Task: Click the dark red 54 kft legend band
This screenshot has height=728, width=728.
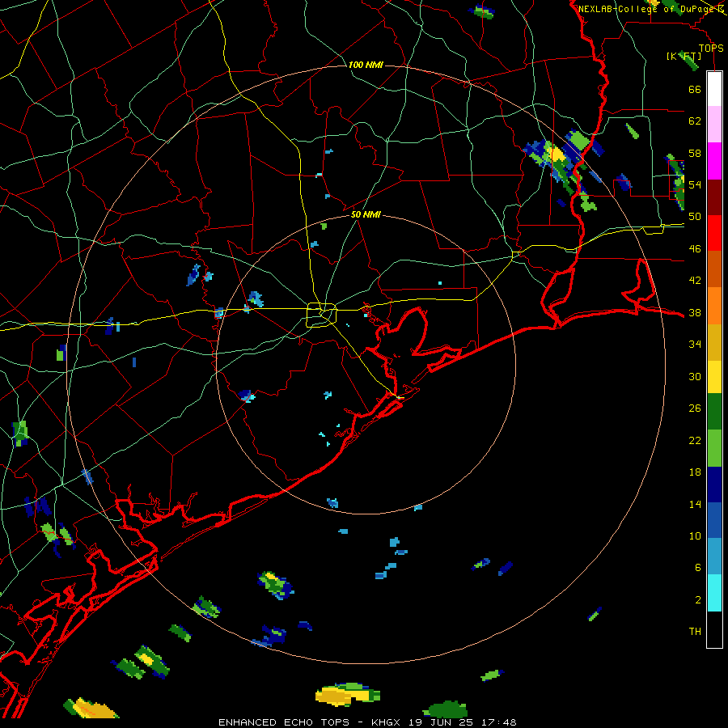Action: 714,197
